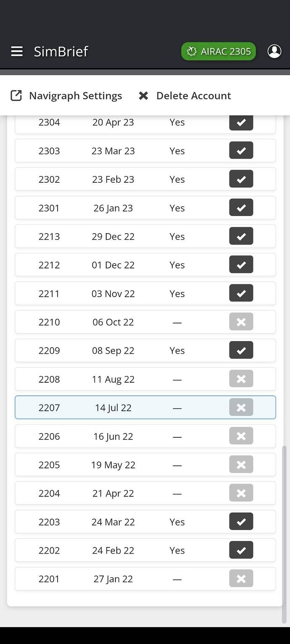Click the X icon for cycle 2207
This screenshot has height=644, width=290.
(241, 407)
